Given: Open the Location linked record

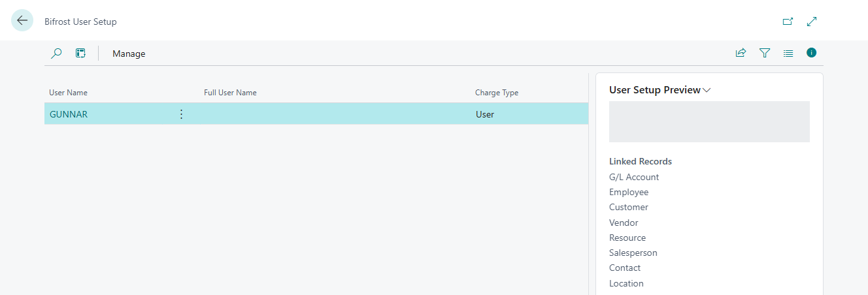Looking at the screenshot, I should tap(626, 283).
